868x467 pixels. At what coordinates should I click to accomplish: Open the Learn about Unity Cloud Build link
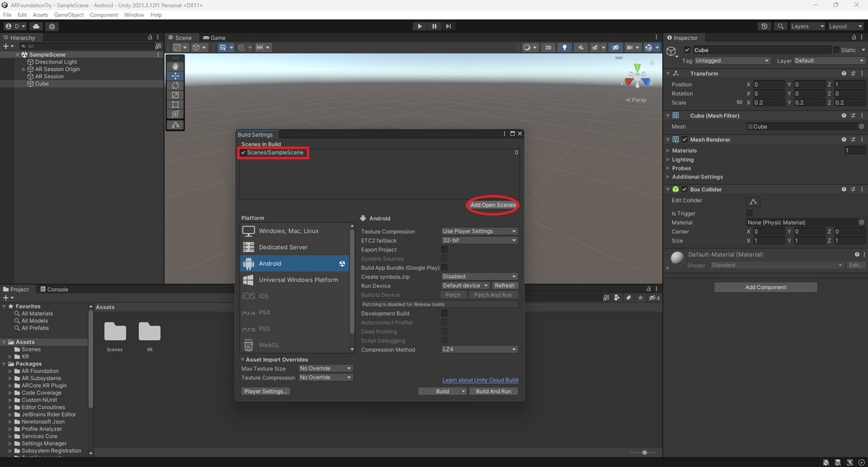480,380
